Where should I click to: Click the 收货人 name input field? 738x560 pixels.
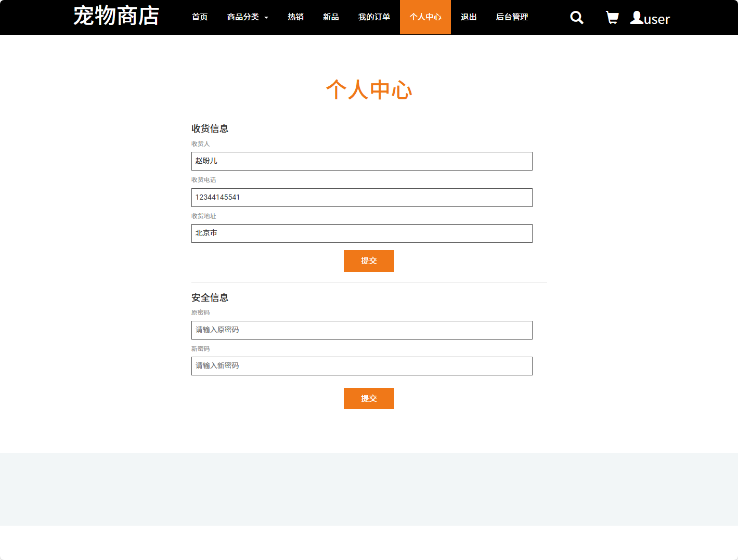362,161
